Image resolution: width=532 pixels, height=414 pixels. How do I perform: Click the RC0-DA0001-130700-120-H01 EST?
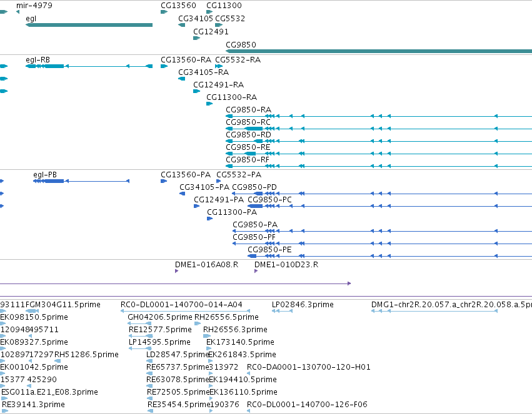pyautogui.click(x=248, y=373)
